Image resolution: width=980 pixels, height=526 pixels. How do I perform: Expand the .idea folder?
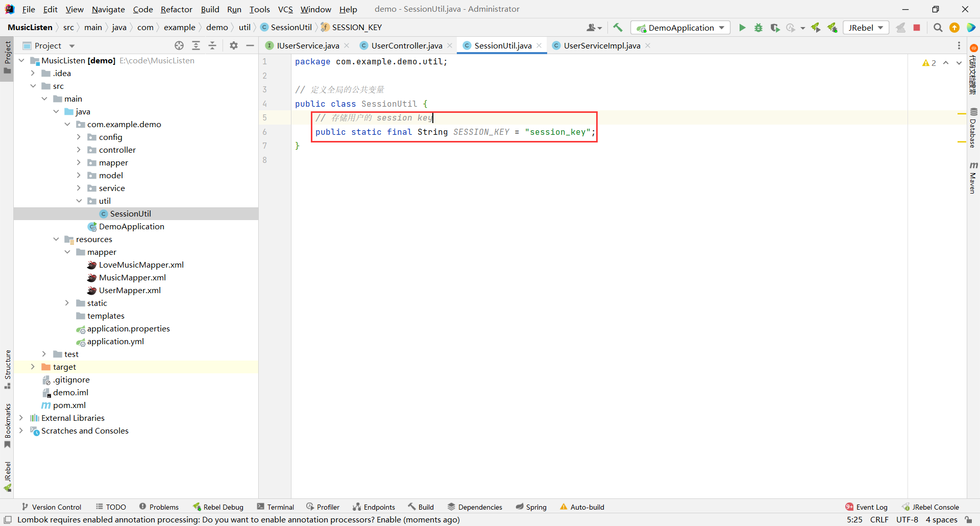(x=33, y=73)
